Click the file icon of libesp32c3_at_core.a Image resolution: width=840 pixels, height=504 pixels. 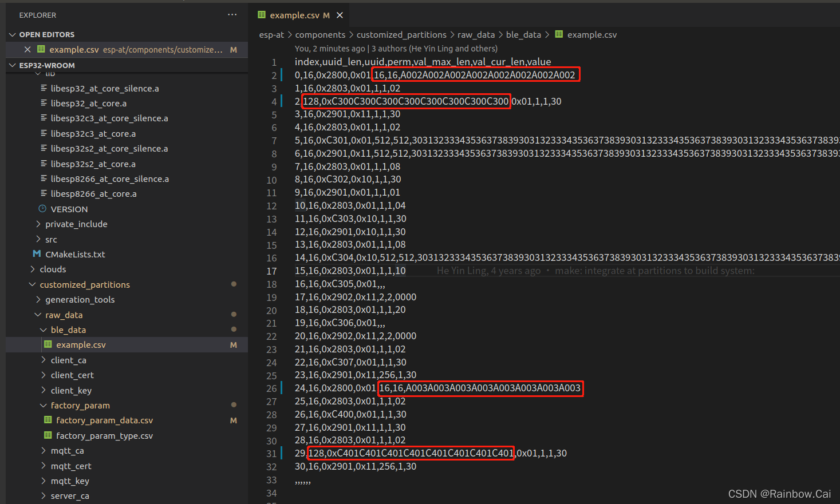click(44, 133)
